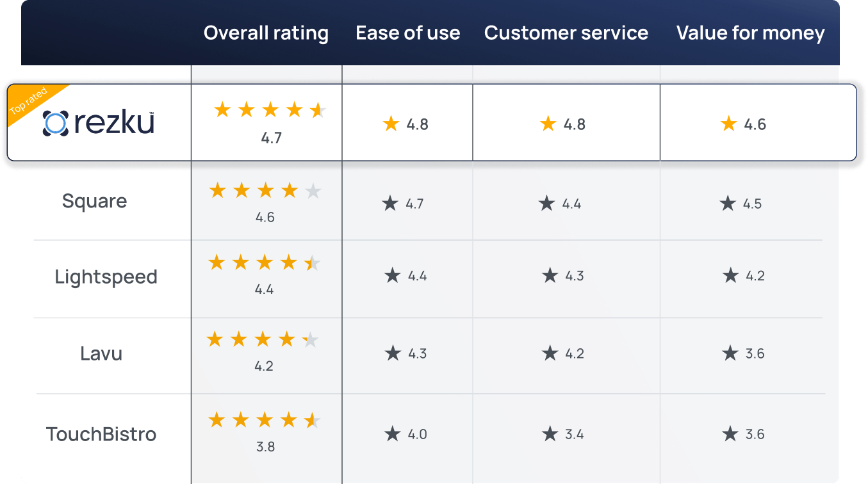Click Square's overall star rating bar
This screenshot has width=868, height=484.
coord(265,191)
